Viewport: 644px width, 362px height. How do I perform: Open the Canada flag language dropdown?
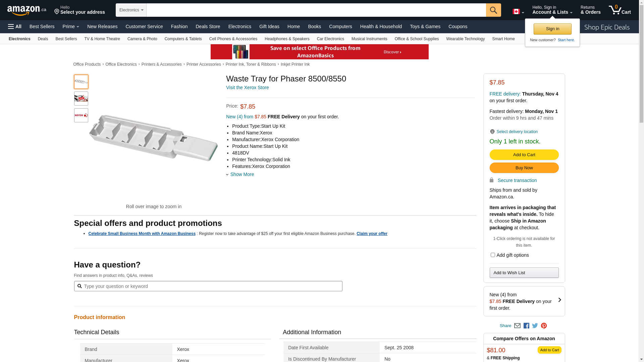(x=518, y=12)
